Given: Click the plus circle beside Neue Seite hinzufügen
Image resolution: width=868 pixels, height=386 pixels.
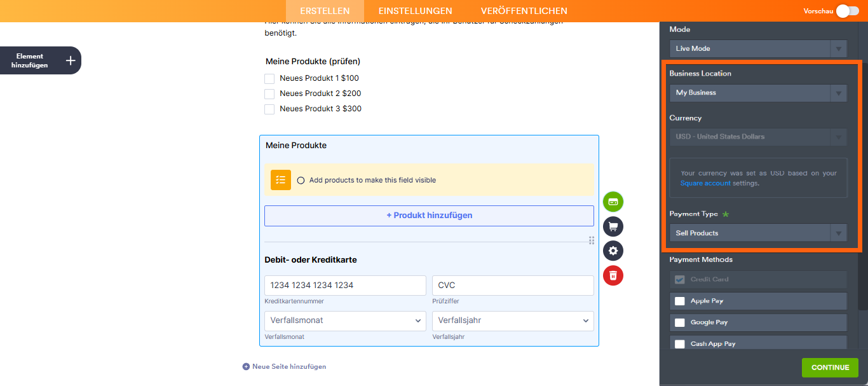Looking at the screenshot, I should pos(246,366).
